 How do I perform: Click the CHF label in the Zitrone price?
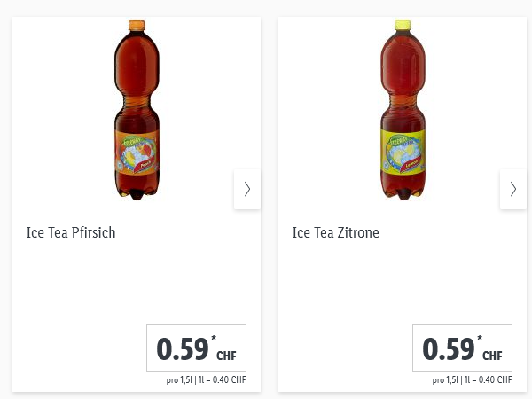coord(492,356)
